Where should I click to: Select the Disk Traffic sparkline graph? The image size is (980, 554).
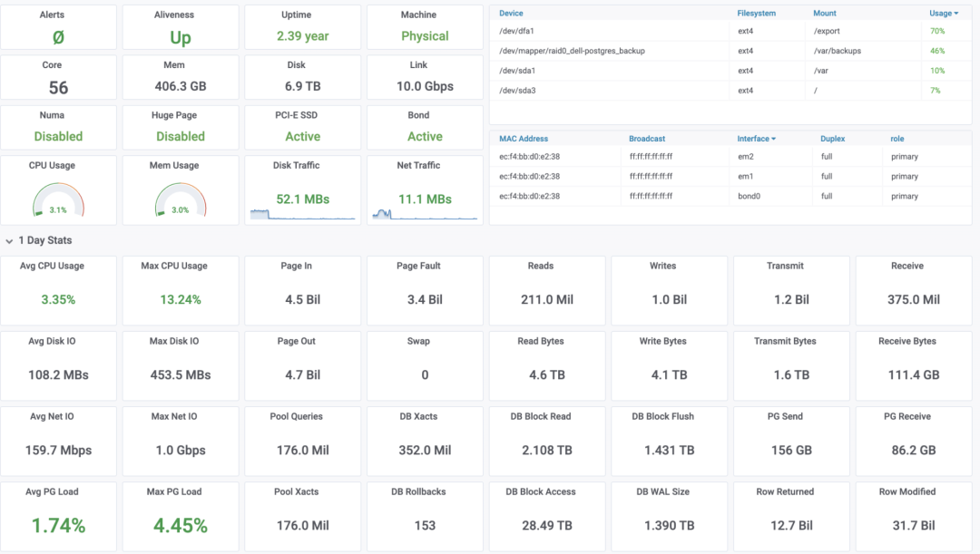coord(302,214)
